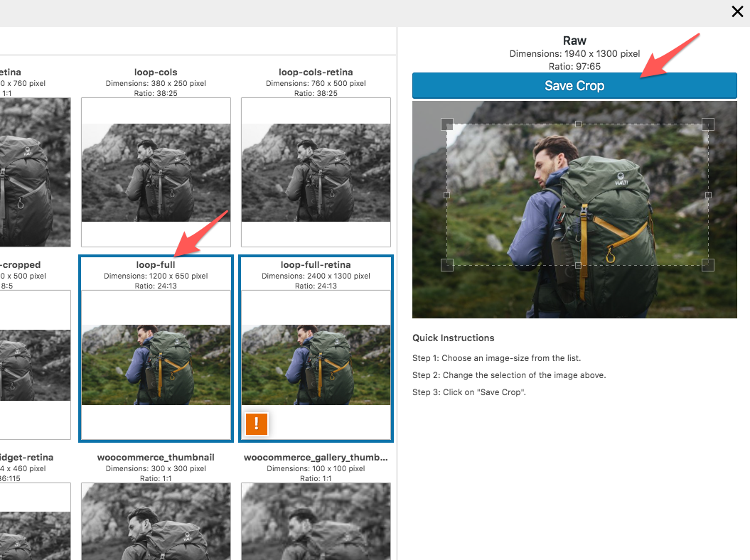The width and height of the screenshot is (750, 560).
Task: Pick the woocommerce_gallery_thumbnail image size
Action: point(316,521)
